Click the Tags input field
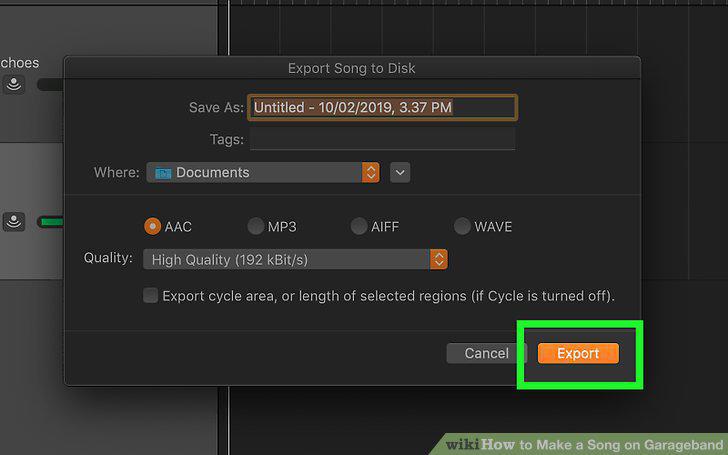The image size is (728, 455). coord(382,139)
